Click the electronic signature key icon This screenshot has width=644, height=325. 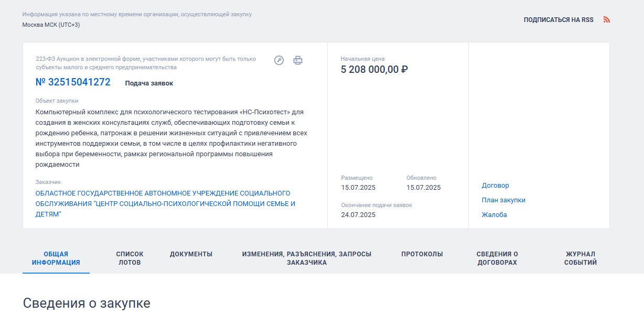(x=279, y=60)
